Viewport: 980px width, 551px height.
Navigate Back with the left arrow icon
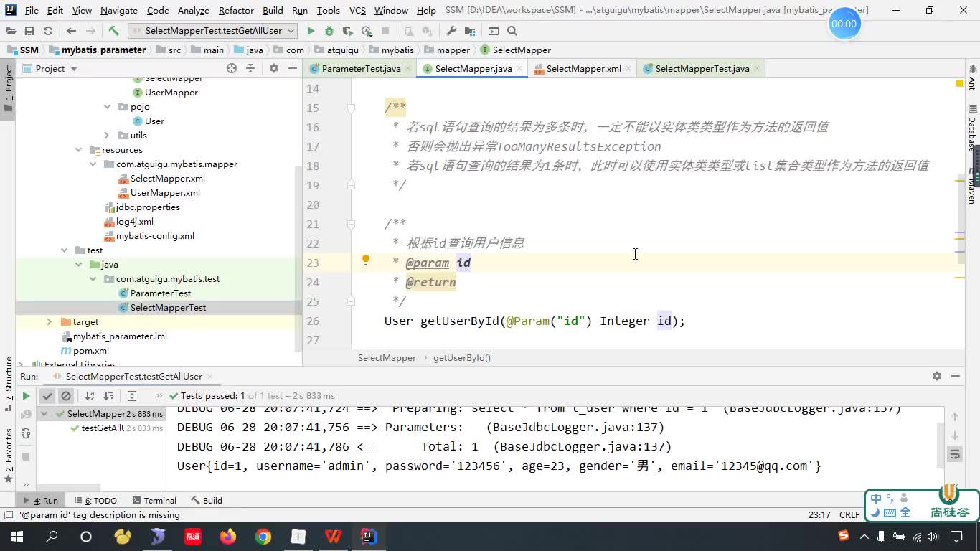71,31
